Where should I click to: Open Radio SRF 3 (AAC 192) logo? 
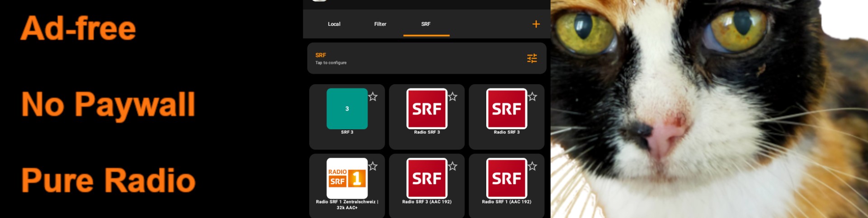point(427,178)
